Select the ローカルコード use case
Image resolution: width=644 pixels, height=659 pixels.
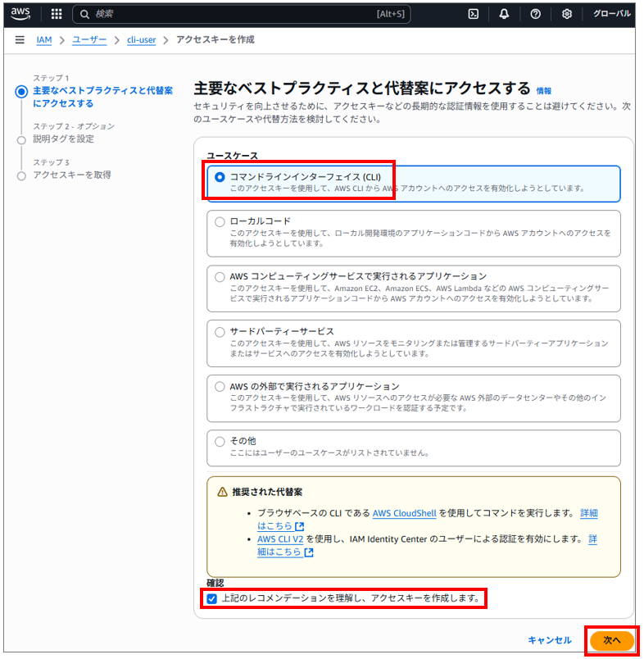tap(414, 234)
